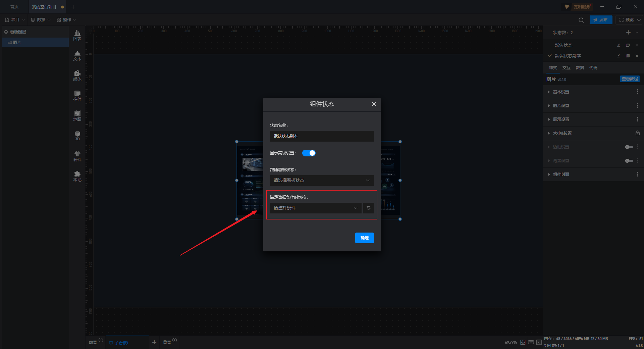Open the 数据 menu in top bar

(41, 20)
